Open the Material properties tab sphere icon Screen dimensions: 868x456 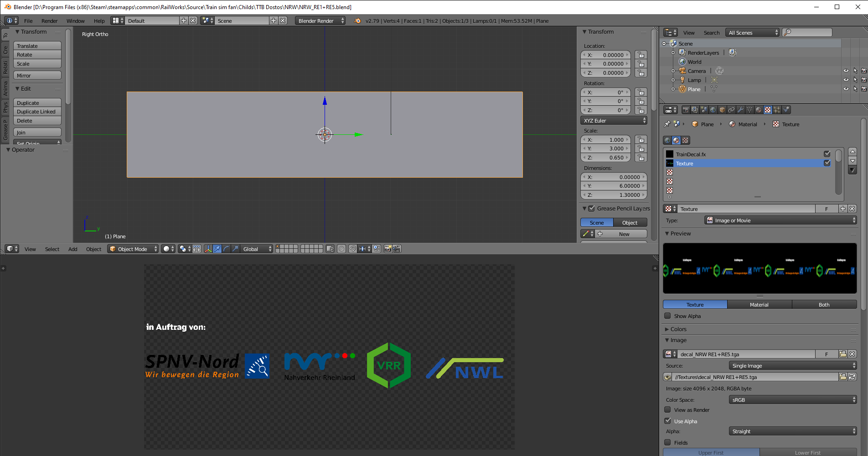pos(759,110)
